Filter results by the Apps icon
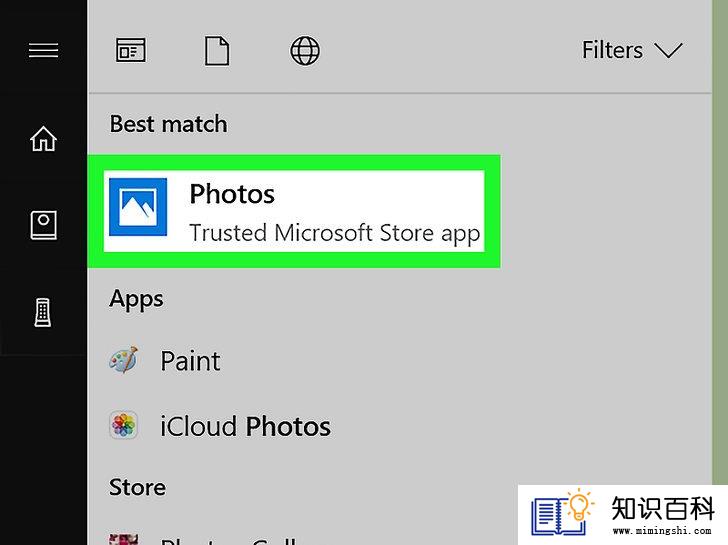 point(130,50)
